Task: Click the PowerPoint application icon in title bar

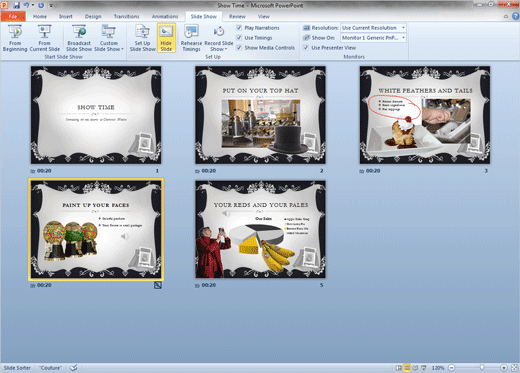Action: 5,5
